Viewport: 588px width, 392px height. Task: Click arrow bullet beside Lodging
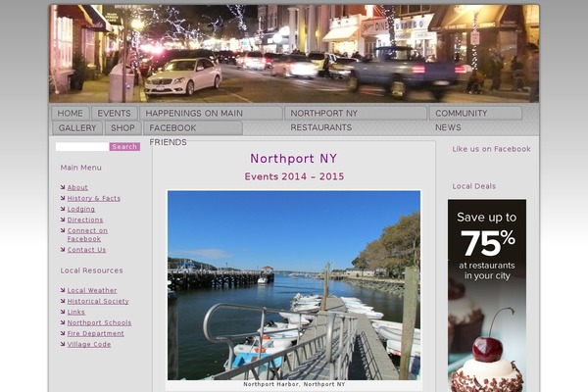coord(63,209)
